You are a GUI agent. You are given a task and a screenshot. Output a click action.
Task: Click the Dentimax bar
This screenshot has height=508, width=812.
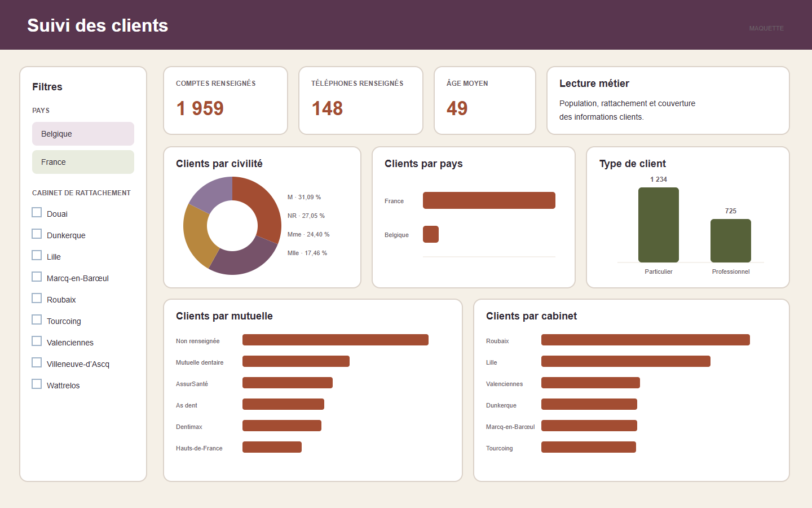[282, 426]
